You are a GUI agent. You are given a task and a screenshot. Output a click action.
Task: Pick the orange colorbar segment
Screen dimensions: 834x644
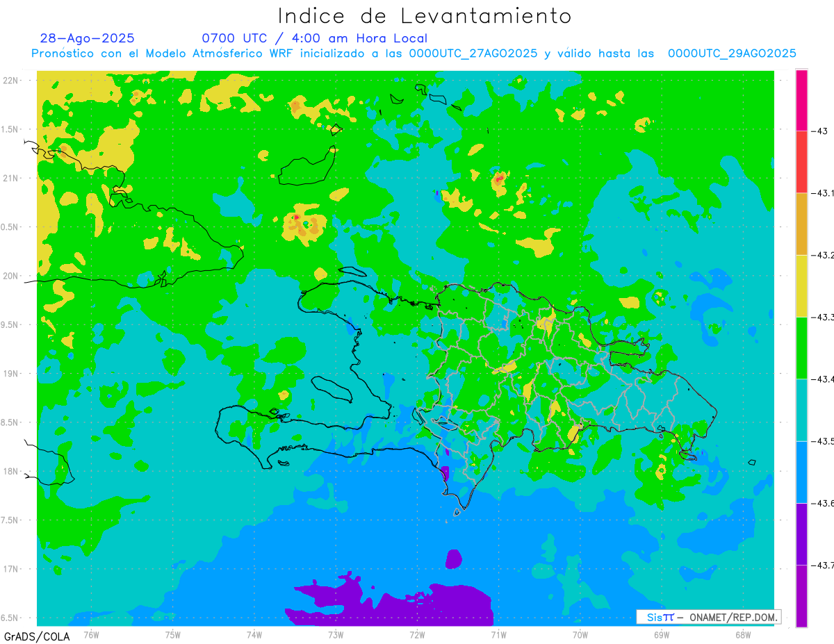[x=801, y=224]
